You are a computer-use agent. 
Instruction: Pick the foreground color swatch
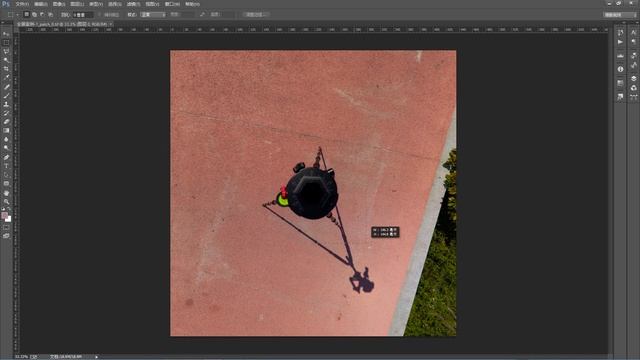[4, 215]
